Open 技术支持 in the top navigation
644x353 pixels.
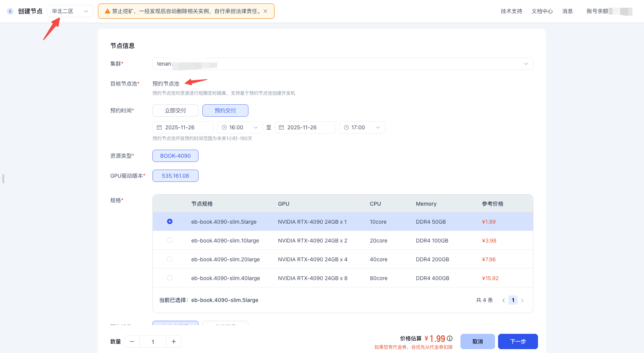[x=511, y=11]
